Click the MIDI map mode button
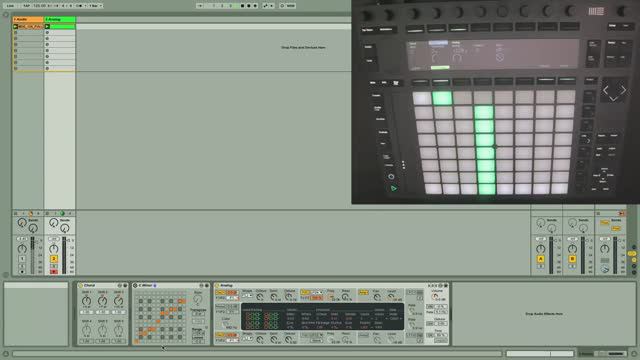The height and width of the screenshot is (360, 640). tap(290, 6)
